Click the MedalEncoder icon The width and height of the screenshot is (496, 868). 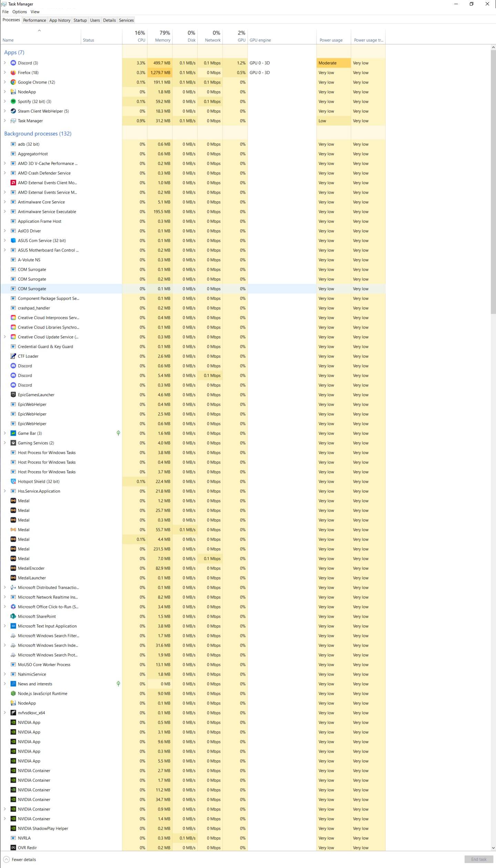(13, 568)
